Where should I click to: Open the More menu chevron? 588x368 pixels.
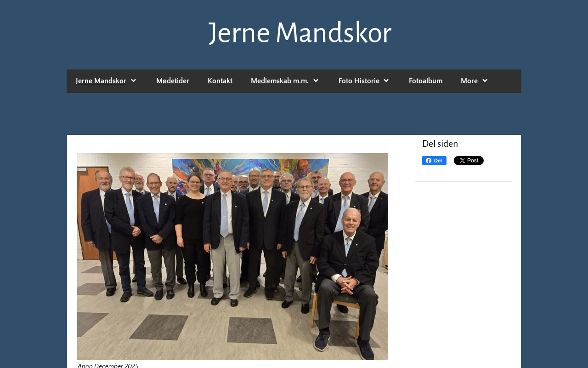pos(485,81)
